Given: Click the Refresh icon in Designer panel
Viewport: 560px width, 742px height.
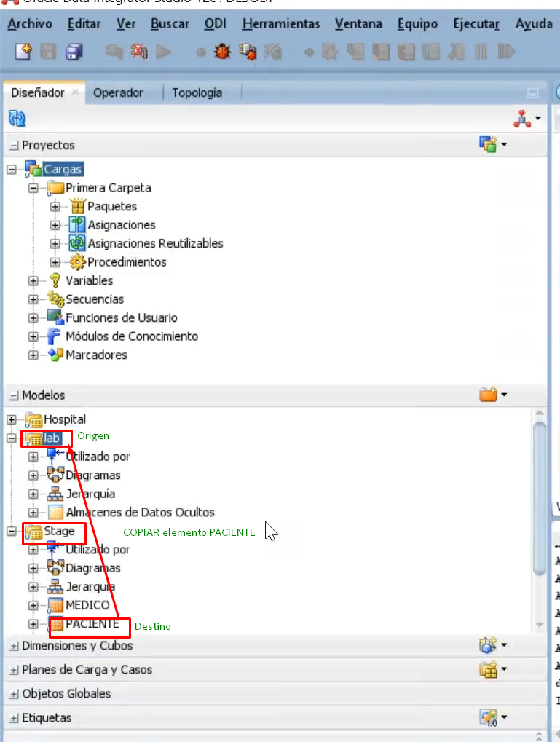Looking at the screenshot, I should 17,118.
